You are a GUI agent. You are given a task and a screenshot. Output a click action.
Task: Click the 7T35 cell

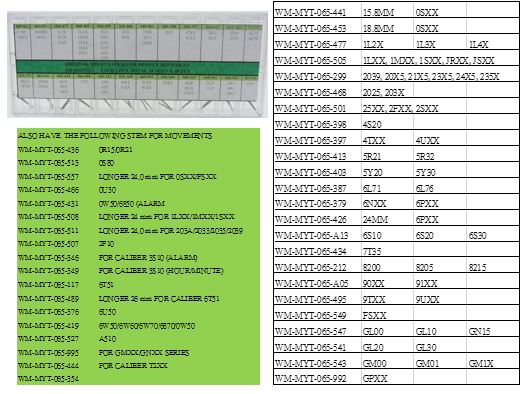[x=387, y=249]
